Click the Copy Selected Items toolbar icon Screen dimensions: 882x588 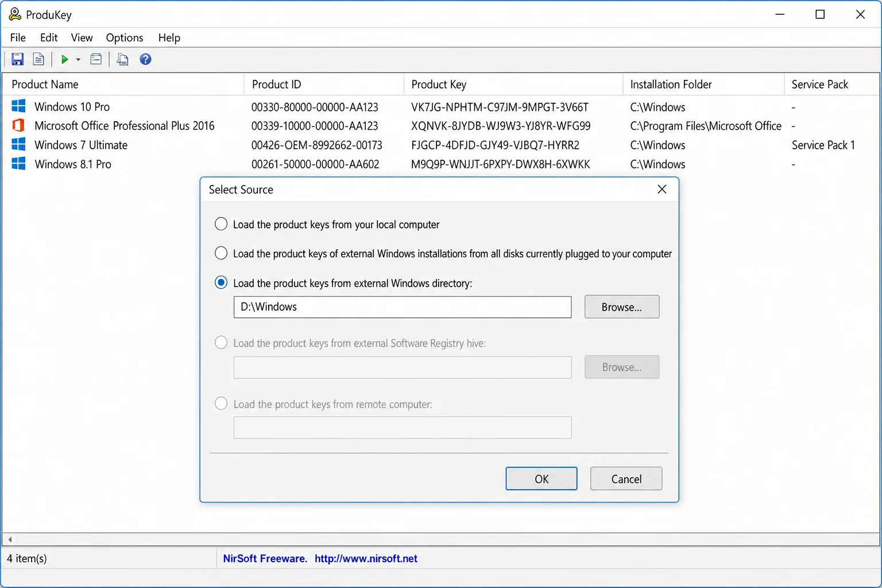(122, 59)
